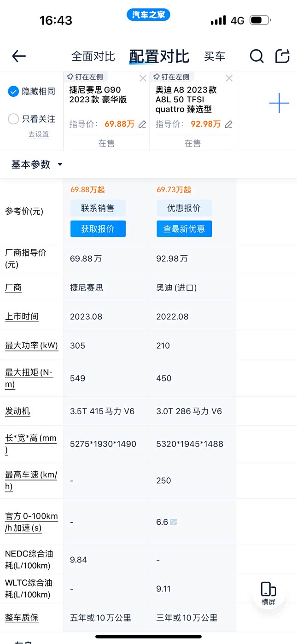Add another car with the plus icon
The width and height of the screenshot is (297, 644).
[x=279, y=103]
